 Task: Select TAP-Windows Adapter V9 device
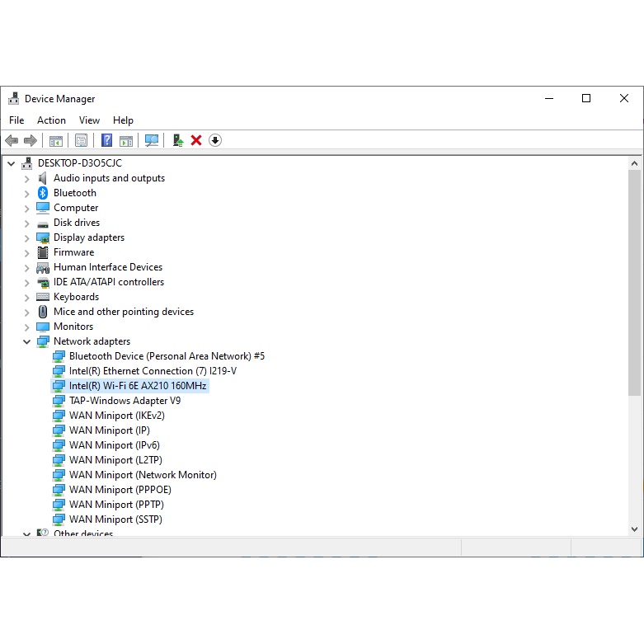pos(125,401)
